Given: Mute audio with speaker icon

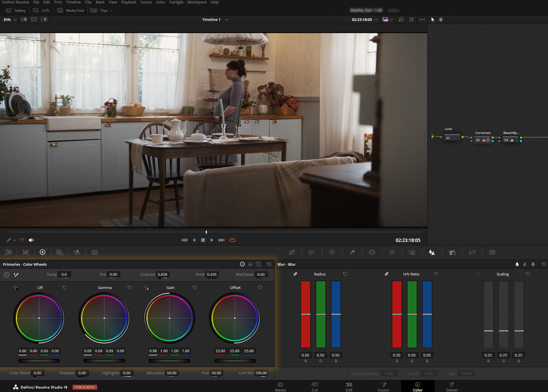Looking at the screenshot, I should point(32,240).
